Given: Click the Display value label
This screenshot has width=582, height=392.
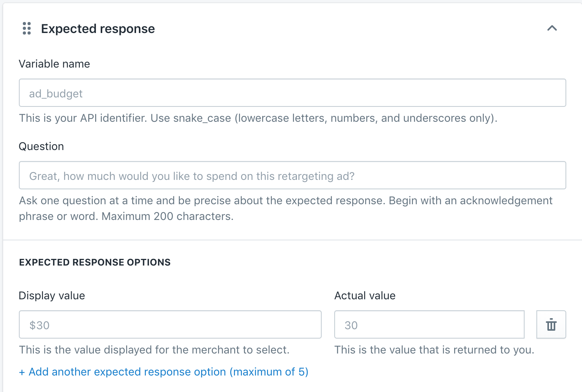Looking at the screenshot, I should [x=52, y=296].
